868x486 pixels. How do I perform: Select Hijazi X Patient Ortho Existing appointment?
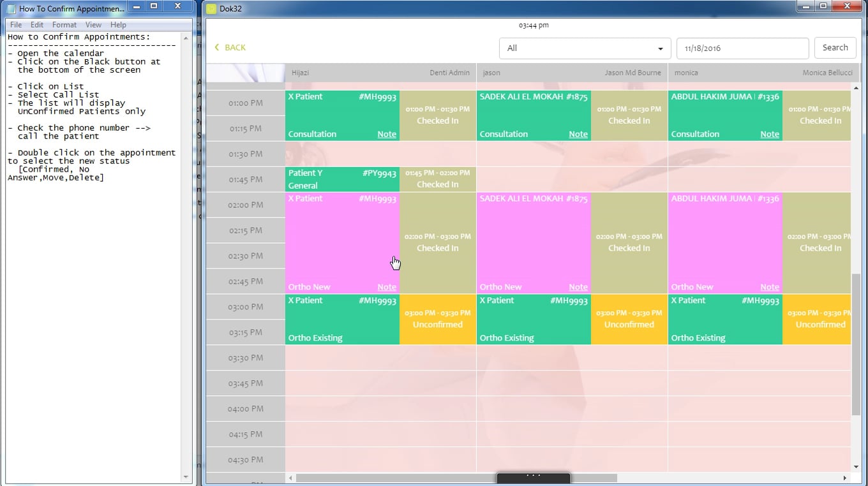[342, 320]
